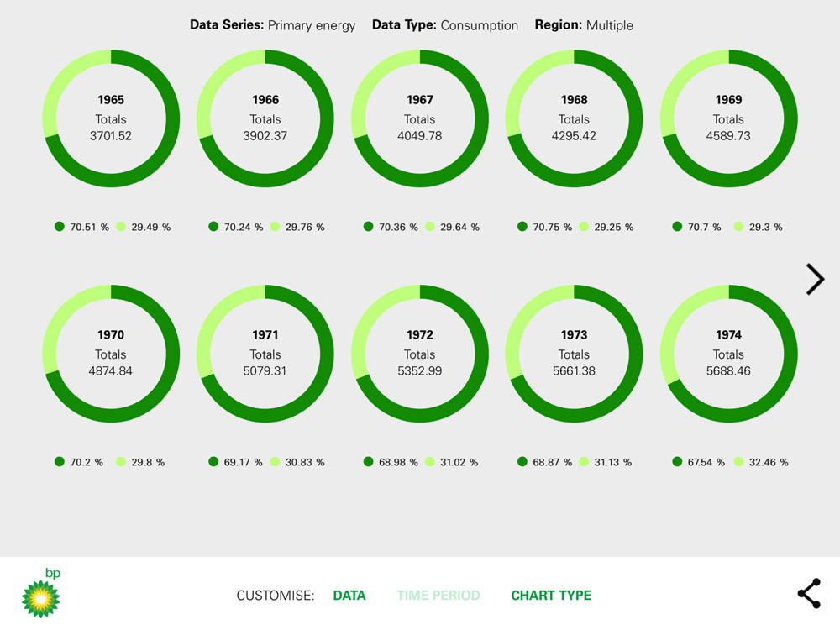Go to next page of charts
This screenshot has height=630, width=840.
tap(814, 279)
